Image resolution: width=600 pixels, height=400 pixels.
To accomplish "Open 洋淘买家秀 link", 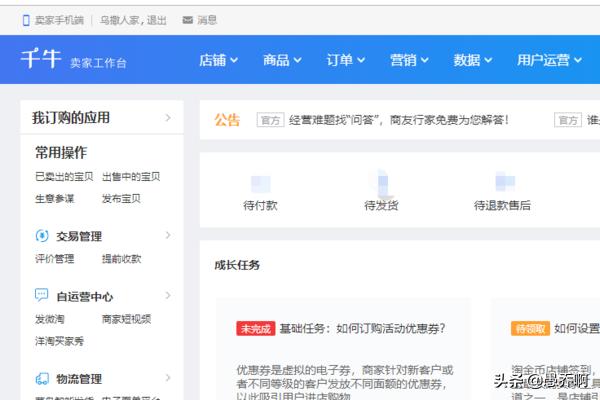I will tap(59, 341).
